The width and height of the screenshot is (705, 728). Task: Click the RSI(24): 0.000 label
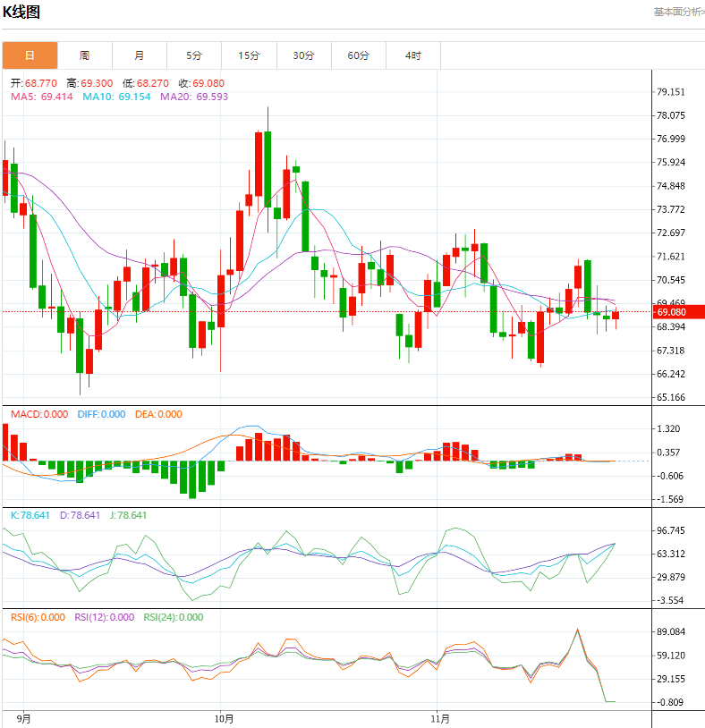click(x=174, y=617)
